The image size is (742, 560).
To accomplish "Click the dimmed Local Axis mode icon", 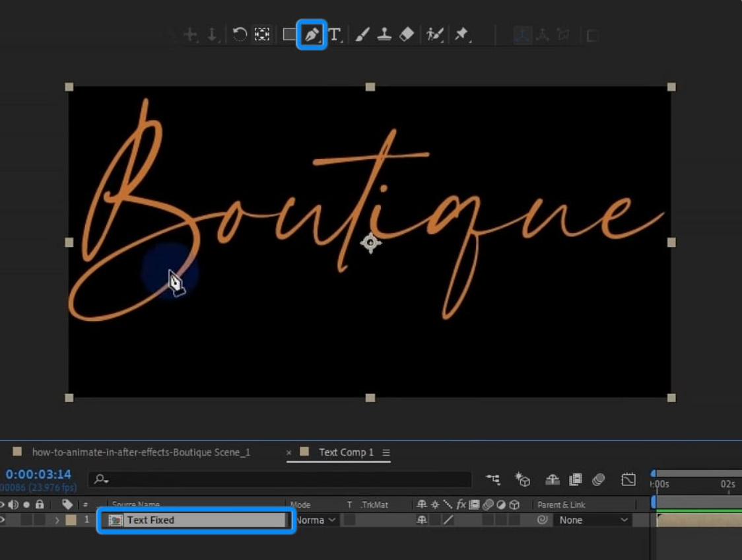I will click(522, 35).
